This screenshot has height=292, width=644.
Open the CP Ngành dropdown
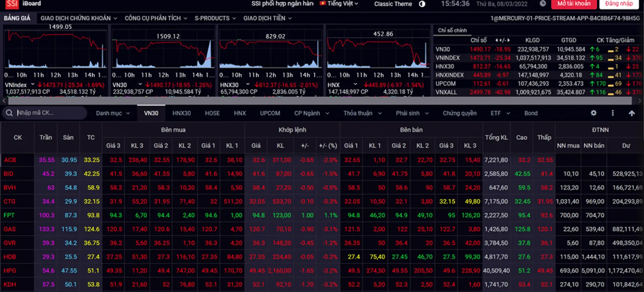tap(312, 113)
